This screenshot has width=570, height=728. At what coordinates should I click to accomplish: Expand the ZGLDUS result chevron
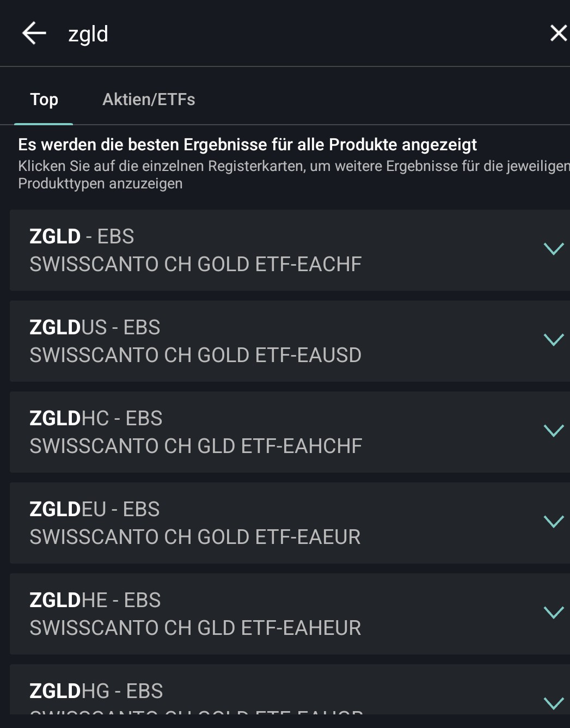pyautogui.click(x=553, y=340)
